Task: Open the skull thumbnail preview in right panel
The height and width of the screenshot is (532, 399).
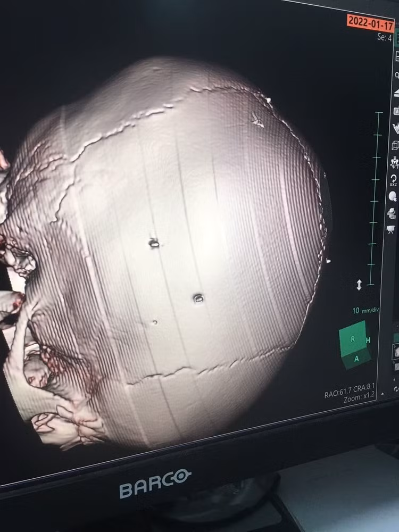Action: coord(396,352)
